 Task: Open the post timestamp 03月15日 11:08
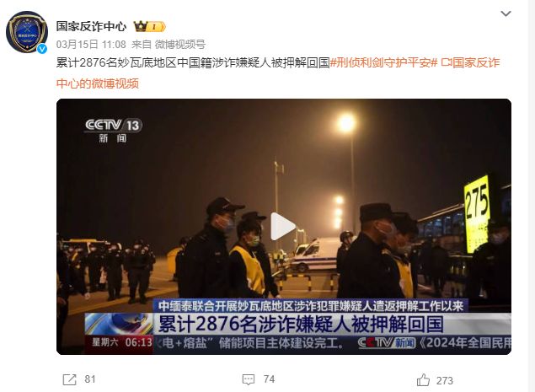(x=91, y=45)
